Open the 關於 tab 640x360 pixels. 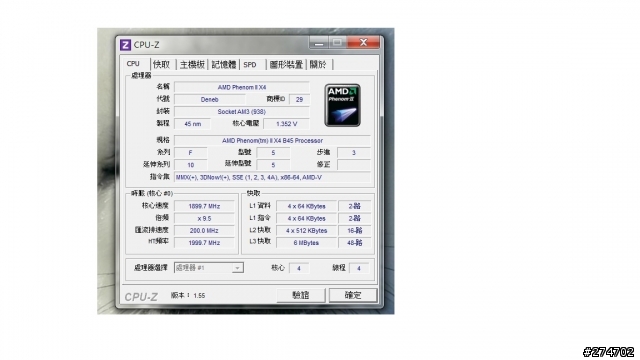318,64
